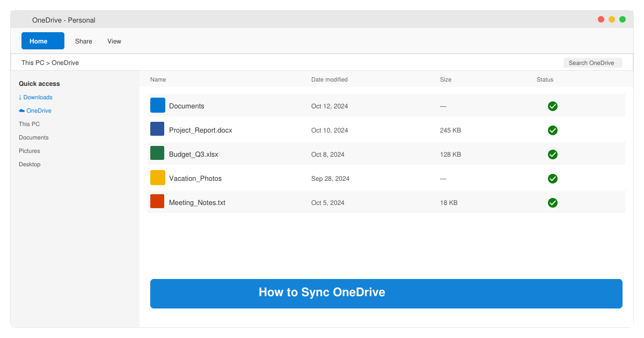The image size is (644, 338).
Task: Click the Quick access heading
Action: click(39, 84)
